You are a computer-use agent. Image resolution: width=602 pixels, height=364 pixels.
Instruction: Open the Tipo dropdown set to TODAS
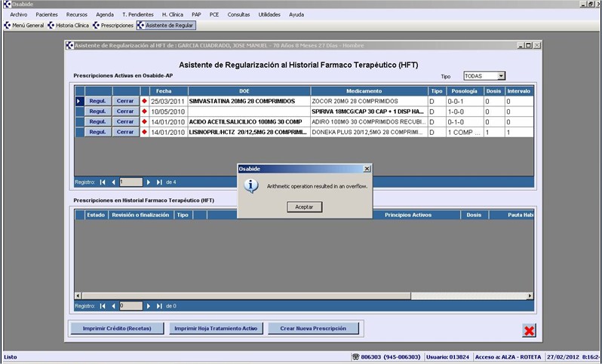pos(501,76)
